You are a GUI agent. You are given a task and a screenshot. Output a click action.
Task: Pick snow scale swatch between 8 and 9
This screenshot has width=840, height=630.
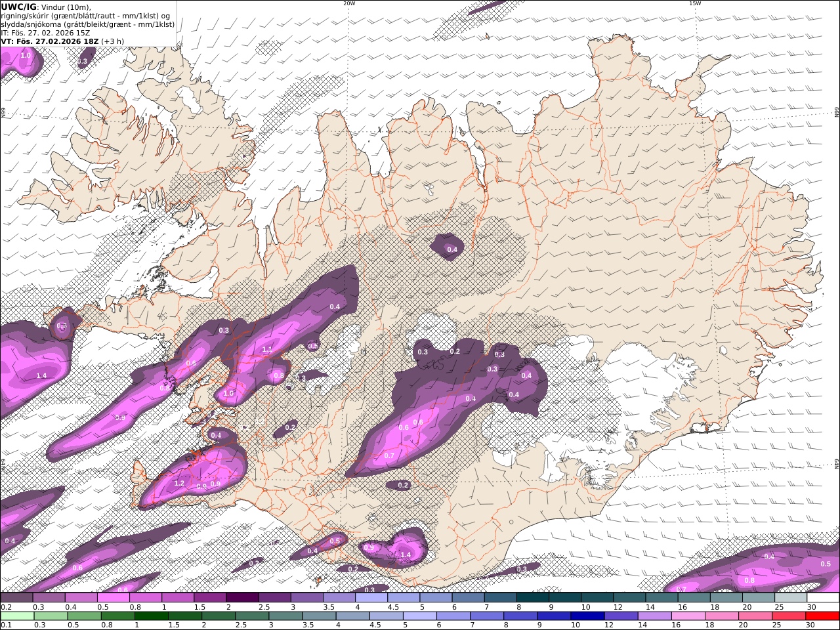(533, 598)
